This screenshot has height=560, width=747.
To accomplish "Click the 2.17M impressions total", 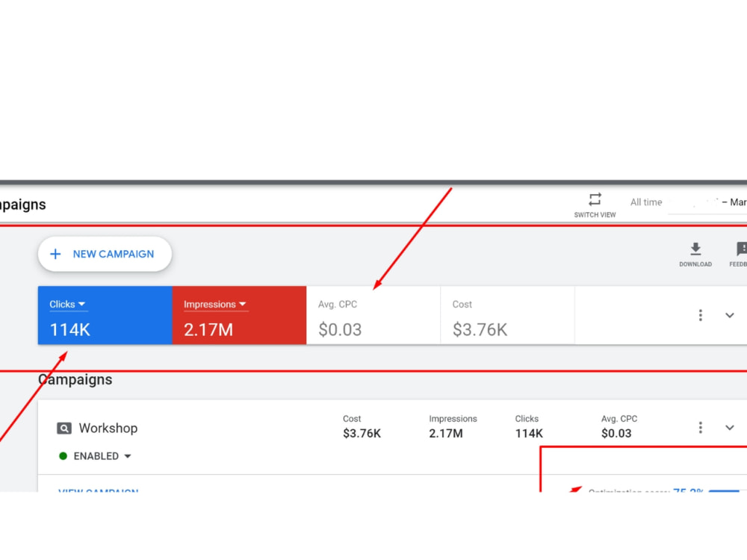I will point(208,329).
